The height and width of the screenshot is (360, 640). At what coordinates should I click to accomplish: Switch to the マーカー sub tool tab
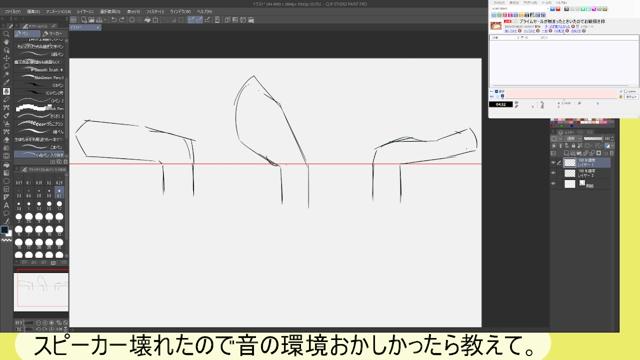click(x=53, y=33)
